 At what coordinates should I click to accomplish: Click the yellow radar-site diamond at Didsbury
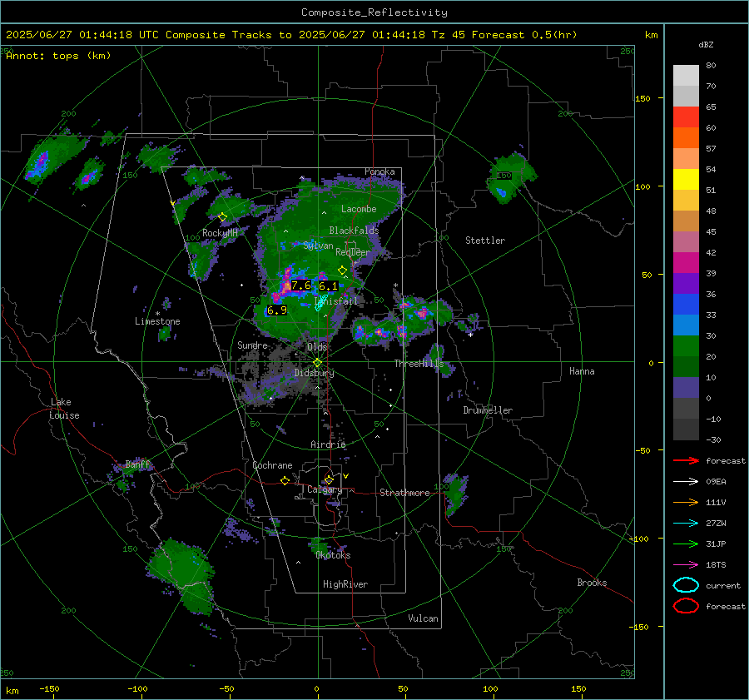317,363
